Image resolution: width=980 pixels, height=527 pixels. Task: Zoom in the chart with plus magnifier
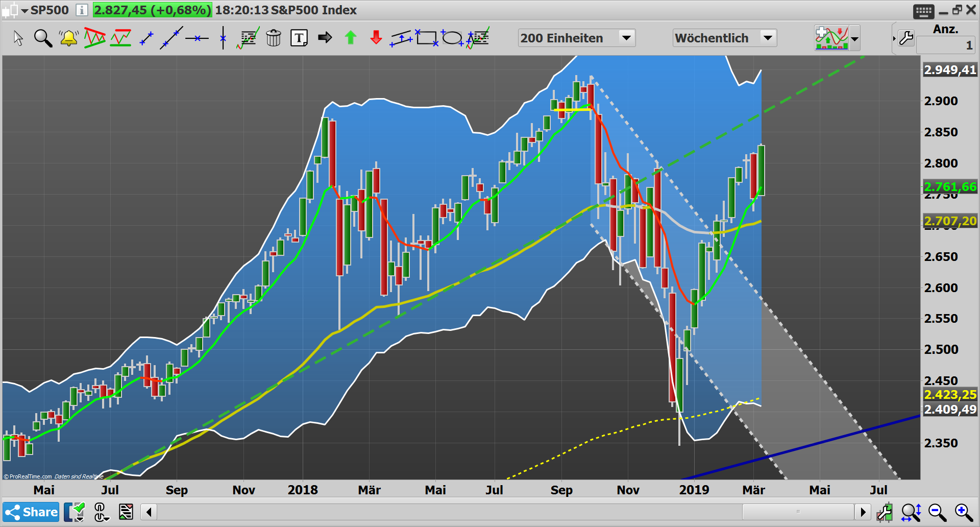964,512
